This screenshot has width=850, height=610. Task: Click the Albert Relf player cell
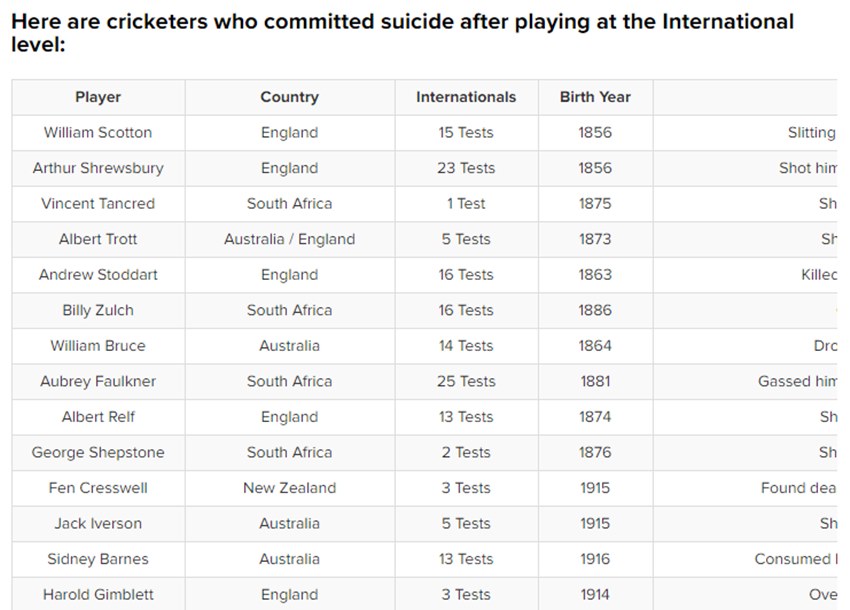[x=98, y=417]
